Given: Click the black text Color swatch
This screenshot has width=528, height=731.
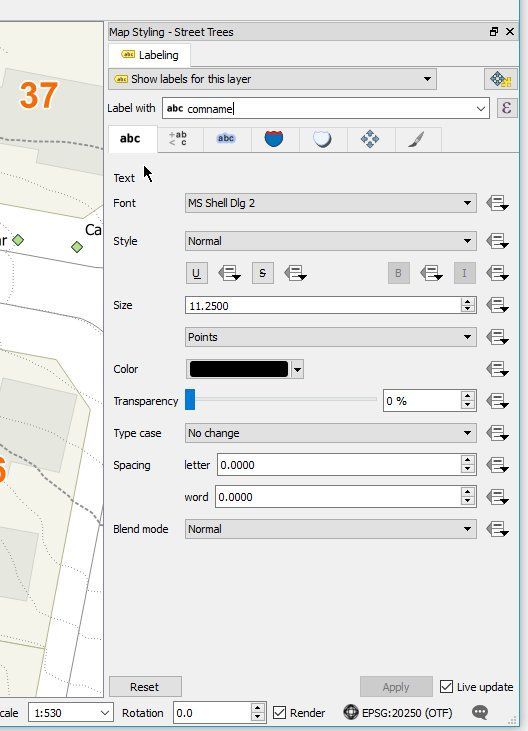Looking at the screenshot, I should (x=239, y=369).
